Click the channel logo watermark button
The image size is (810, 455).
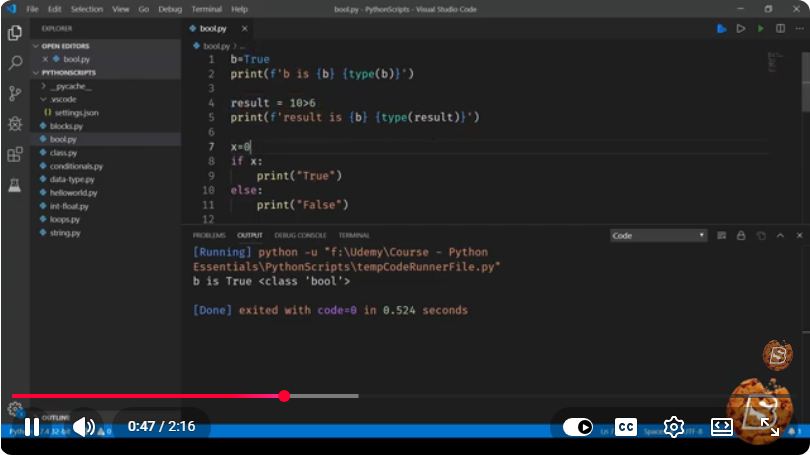click(x=777, y=354)
